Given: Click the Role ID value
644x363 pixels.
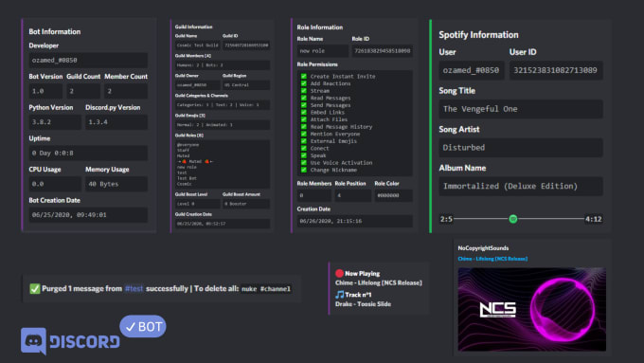Looking at the screenshot, I should pyautogui.click(x=383, y=50).
